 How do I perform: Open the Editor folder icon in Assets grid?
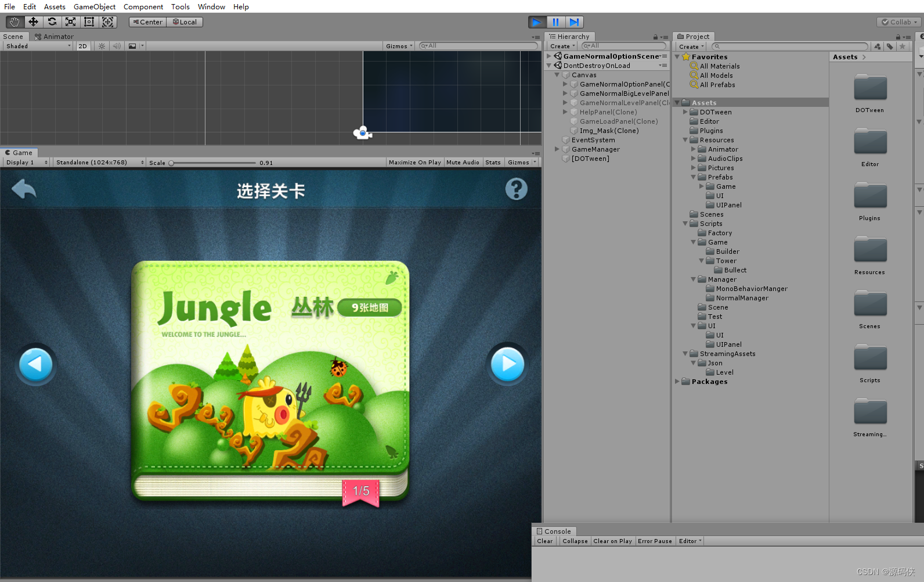coord(870,142)
